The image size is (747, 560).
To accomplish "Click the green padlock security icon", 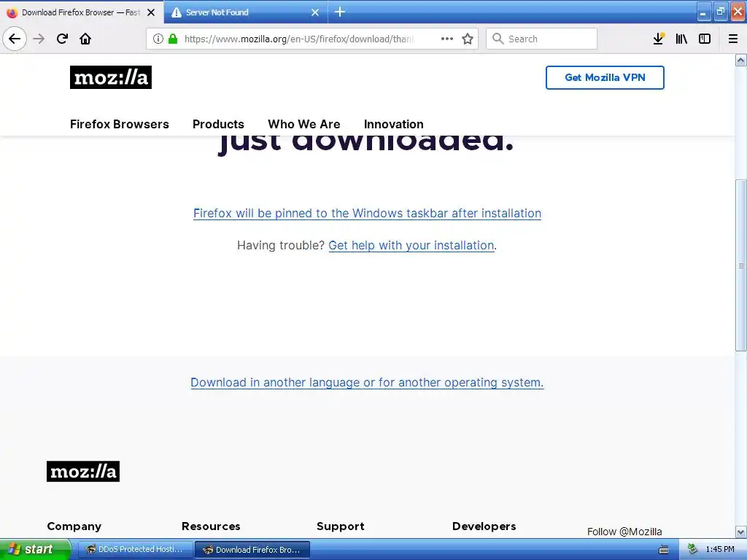I will point(173,39).
